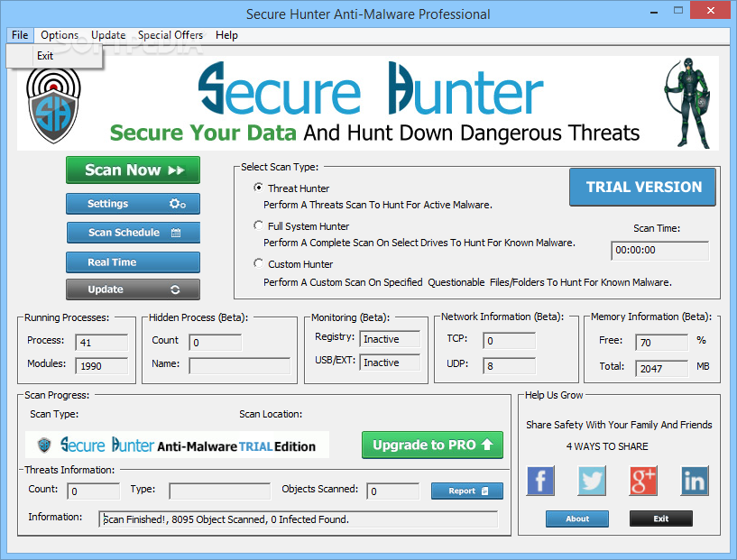This screenshot has height=560, width=737.
Task: Click the Objects Scanned field
Action: coord(393,491)
